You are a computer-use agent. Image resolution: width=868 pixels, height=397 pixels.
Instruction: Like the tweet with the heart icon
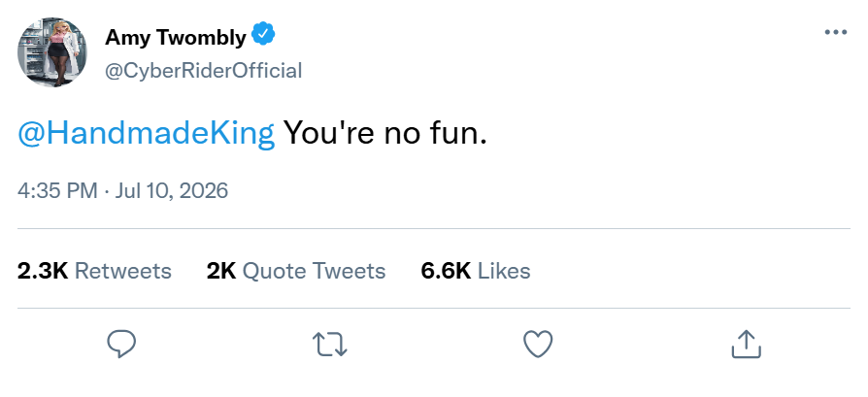[538, 344]
